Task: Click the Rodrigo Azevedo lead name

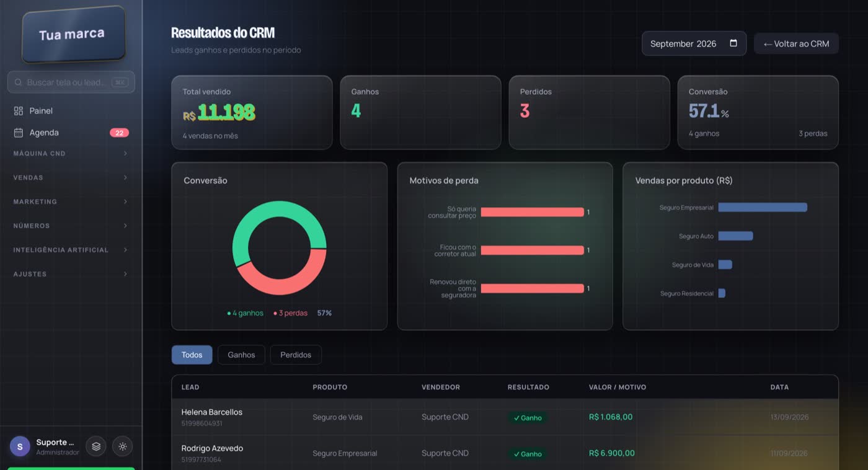Action: point(212,448)
